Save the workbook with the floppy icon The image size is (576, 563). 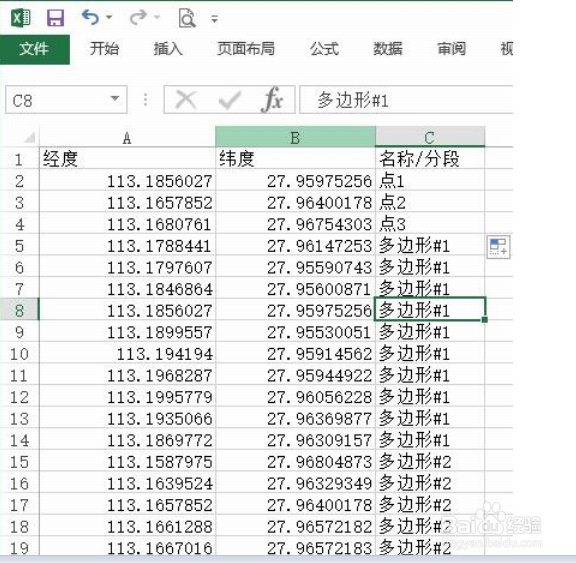coord(55,18)
